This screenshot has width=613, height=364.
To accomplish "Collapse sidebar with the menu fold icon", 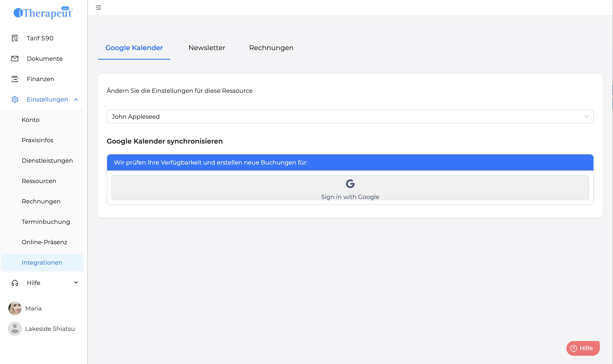I will [x=98, y=8].
